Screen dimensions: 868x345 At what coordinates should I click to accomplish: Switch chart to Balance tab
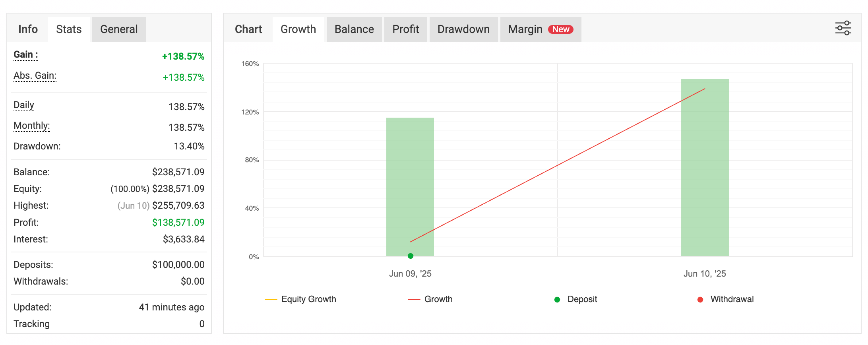(354, 29)
